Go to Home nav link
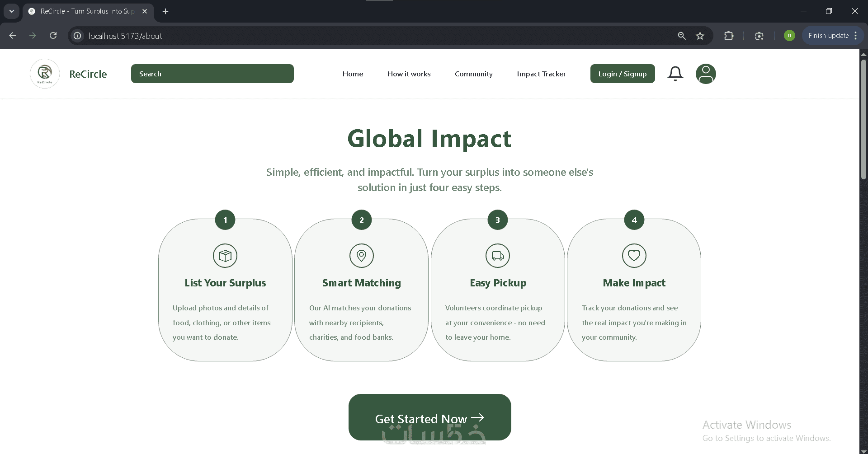Image resolution: width=868 pixels, height=454 pixels. [353, 74]
